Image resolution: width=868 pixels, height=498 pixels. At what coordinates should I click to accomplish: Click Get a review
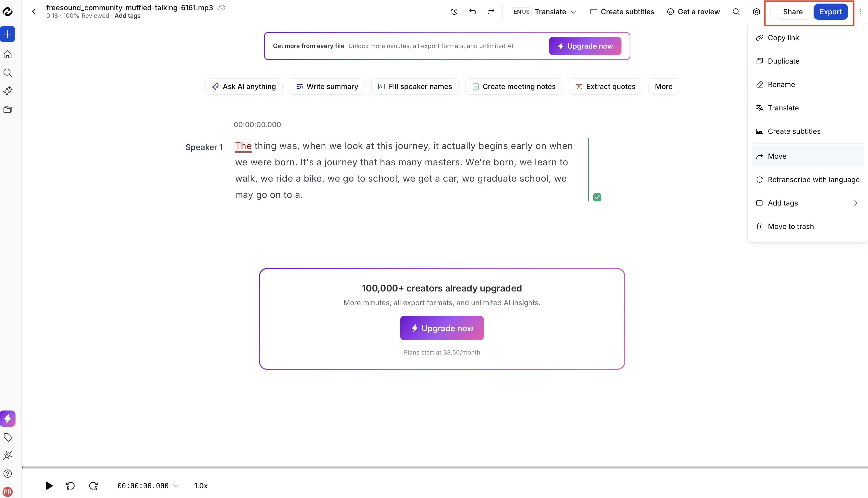693,12
